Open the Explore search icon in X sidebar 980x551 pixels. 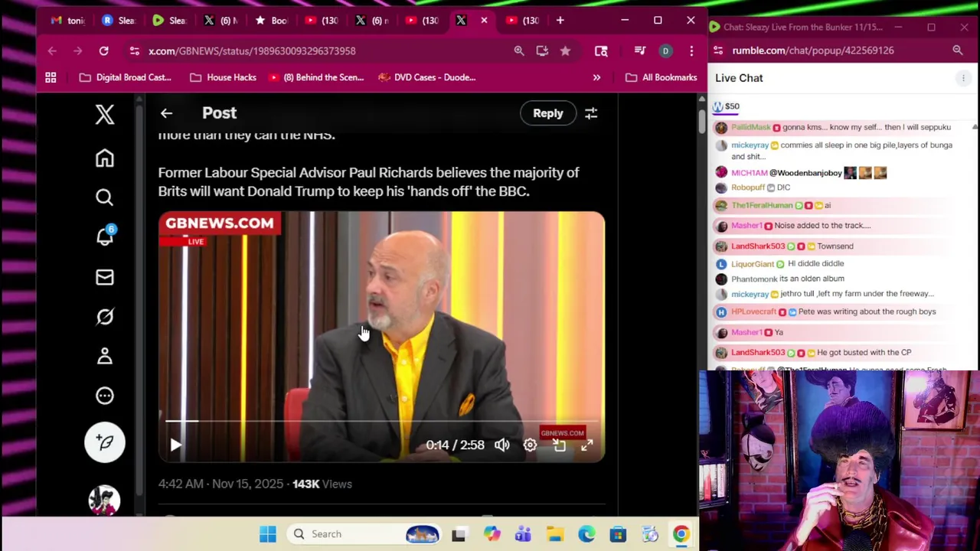(x=105, y=197)
